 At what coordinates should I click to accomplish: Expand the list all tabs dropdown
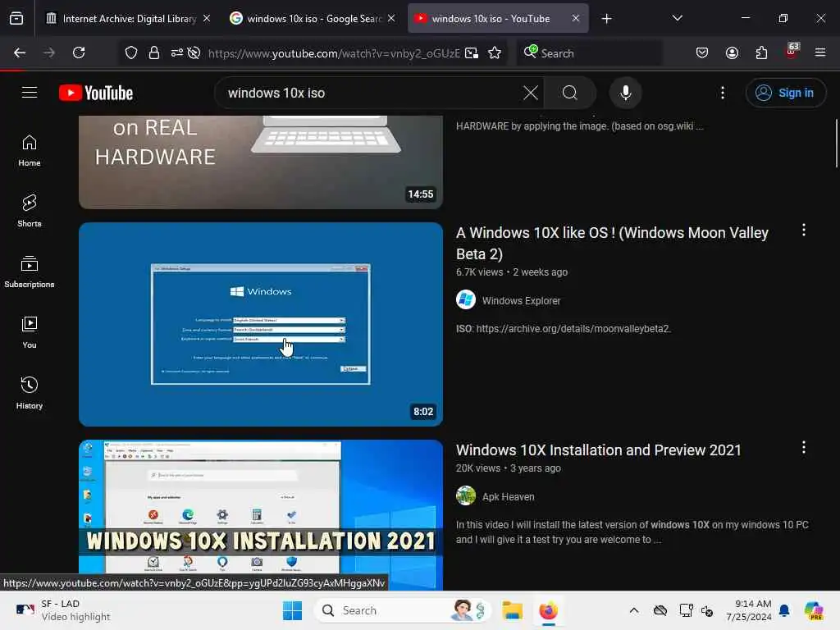point(677,19)
